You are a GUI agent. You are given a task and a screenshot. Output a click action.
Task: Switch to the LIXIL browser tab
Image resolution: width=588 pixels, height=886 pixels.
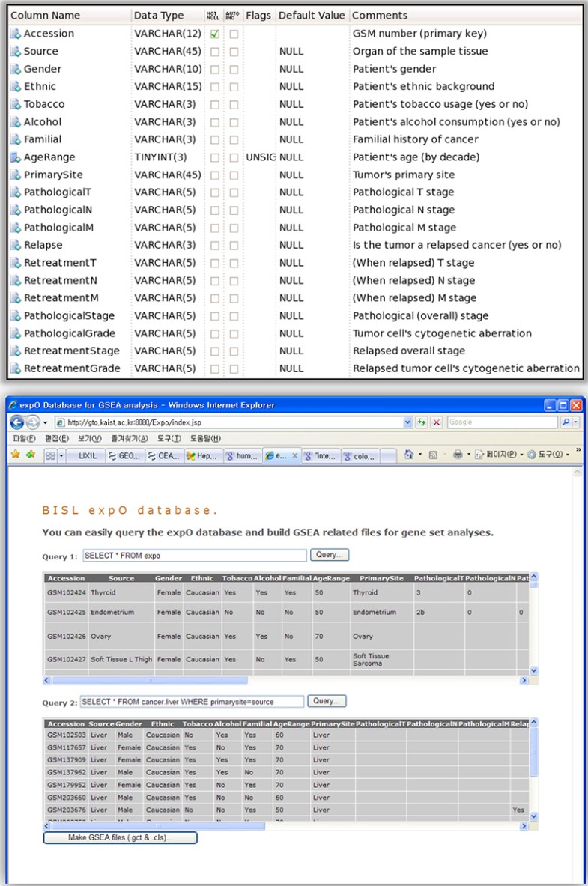(86, 456)
